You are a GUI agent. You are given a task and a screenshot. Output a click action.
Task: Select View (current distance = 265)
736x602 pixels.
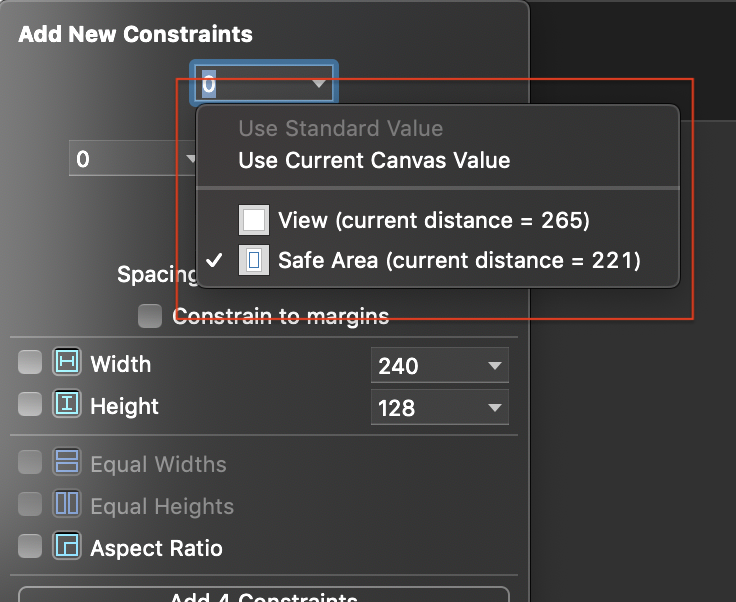click(x=433, y=220)
